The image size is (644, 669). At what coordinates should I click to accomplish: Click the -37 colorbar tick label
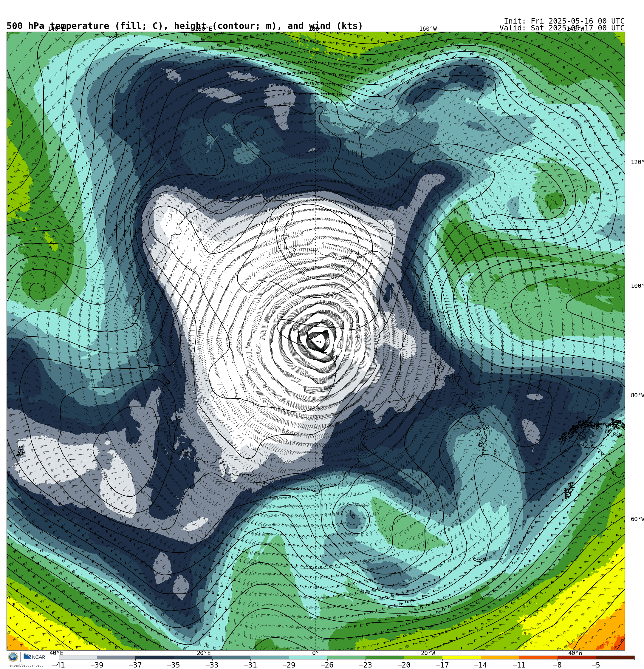click(x=135, y=665)
